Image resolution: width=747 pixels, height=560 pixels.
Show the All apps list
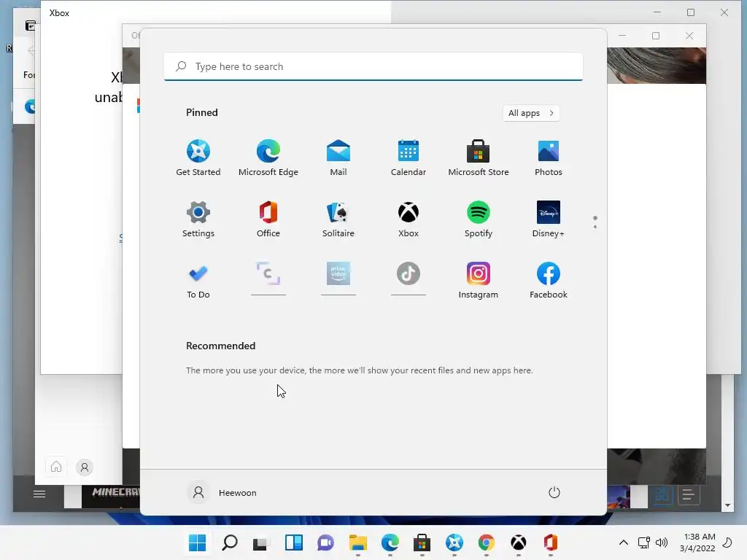point(531,113)
